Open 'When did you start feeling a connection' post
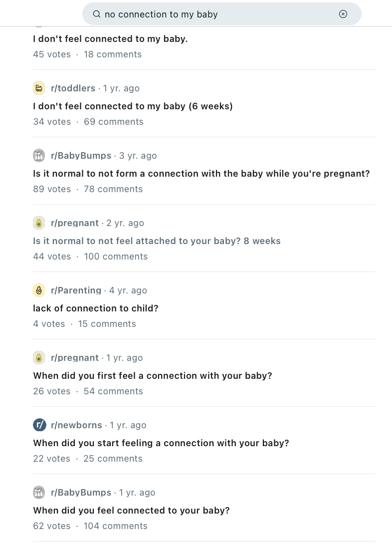 coord(161,443)
